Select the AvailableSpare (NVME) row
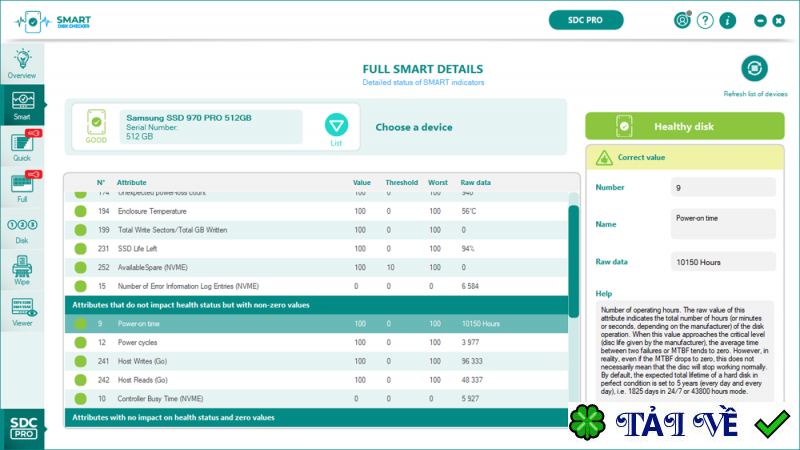The width and height of the screenshot is (800, 450). (x=316, y=267)
